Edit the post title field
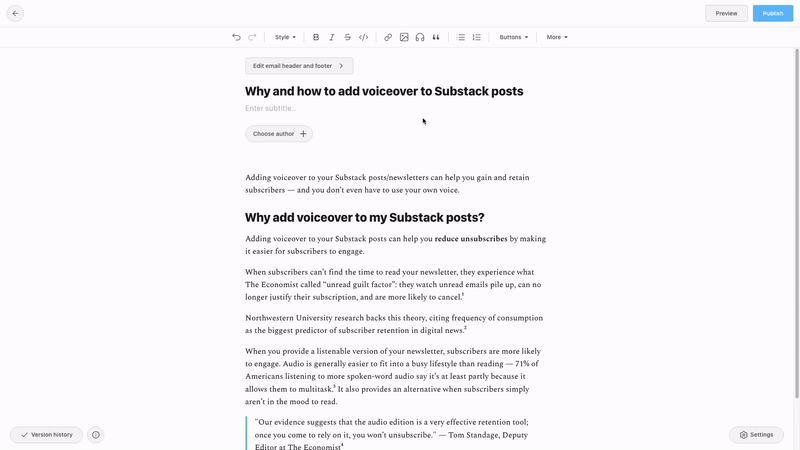 [x=384, y=91]
